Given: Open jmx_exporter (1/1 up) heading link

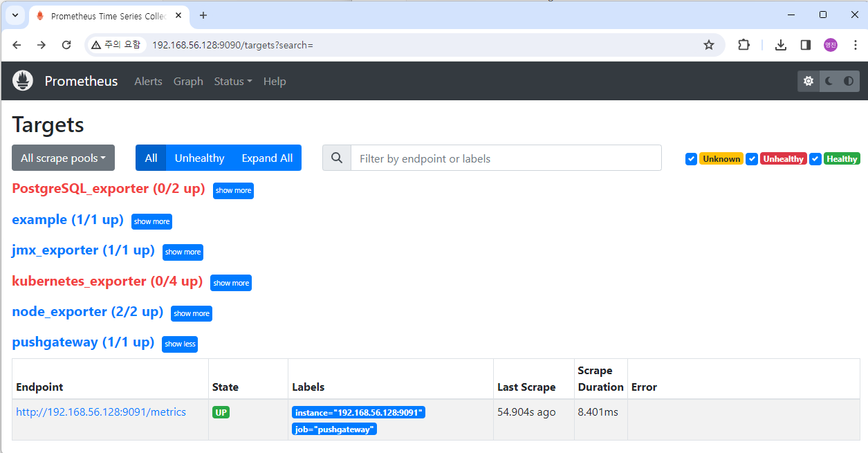Looking at the screenshot, I should coord(83,250).
